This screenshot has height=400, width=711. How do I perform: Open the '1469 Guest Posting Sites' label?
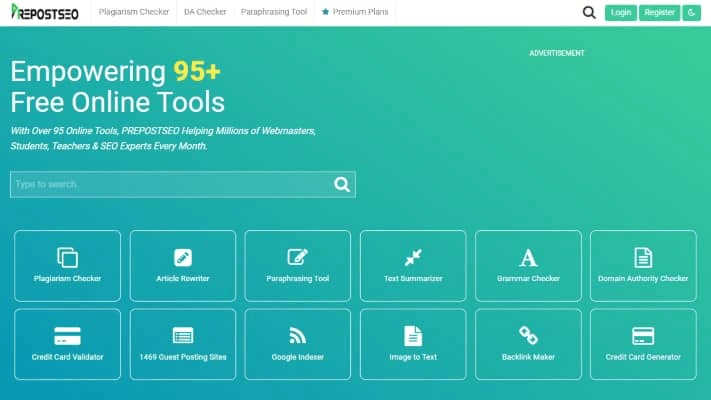point(183,357)
